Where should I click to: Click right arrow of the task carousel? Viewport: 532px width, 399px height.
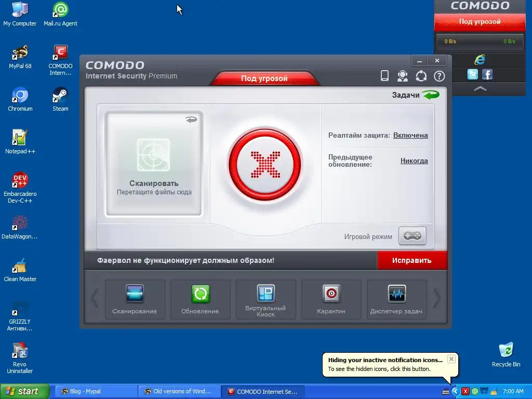437,299
